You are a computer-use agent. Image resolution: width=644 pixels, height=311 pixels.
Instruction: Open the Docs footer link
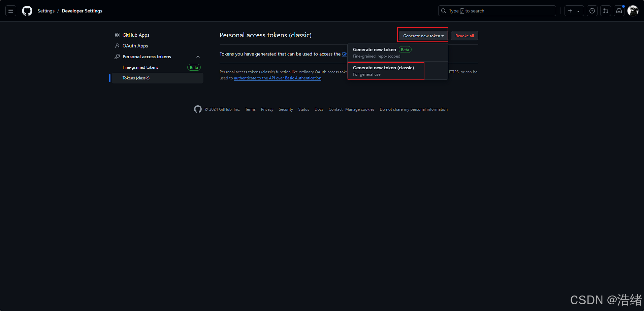(x=319, y=109)
